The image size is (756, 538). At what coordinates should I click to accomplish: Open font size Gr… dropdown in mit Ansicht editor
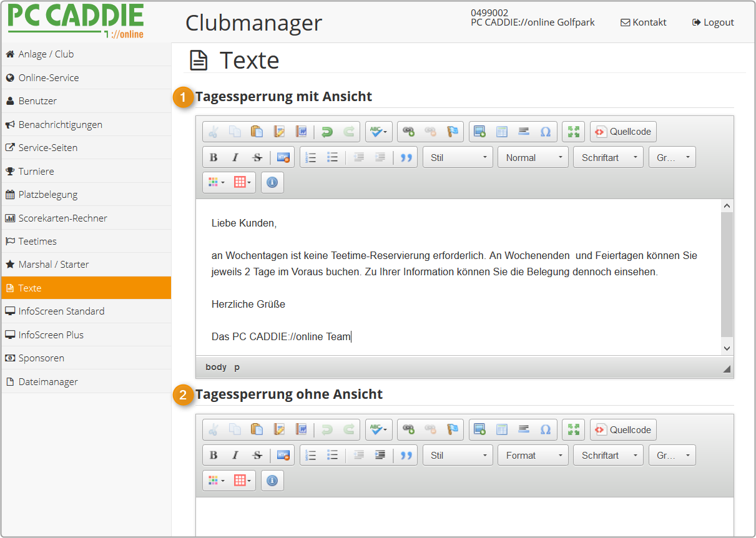tap(672, 157)
